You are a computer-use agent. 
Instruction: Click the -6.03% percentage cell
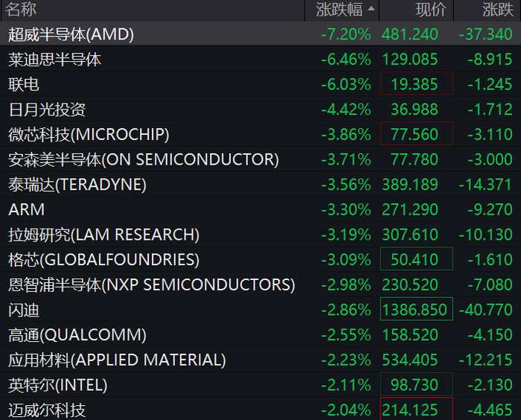346,84
